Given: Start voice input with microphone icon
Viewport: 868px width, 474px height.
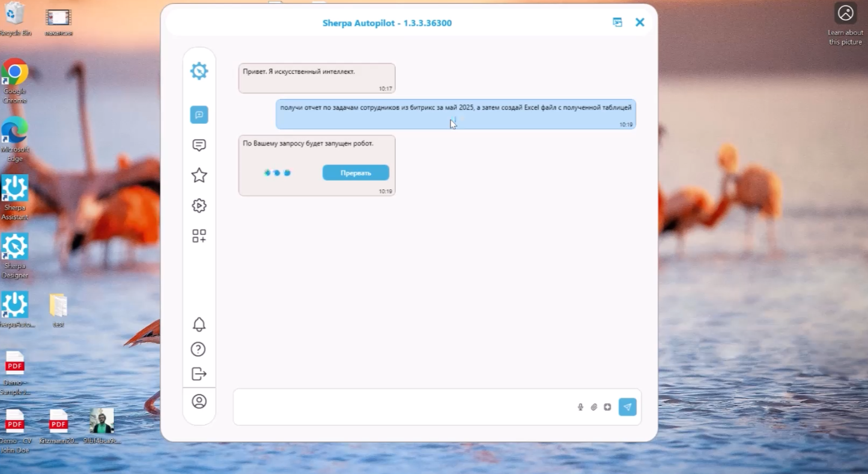Looking at the screenshot, I should tap(580, 407).
